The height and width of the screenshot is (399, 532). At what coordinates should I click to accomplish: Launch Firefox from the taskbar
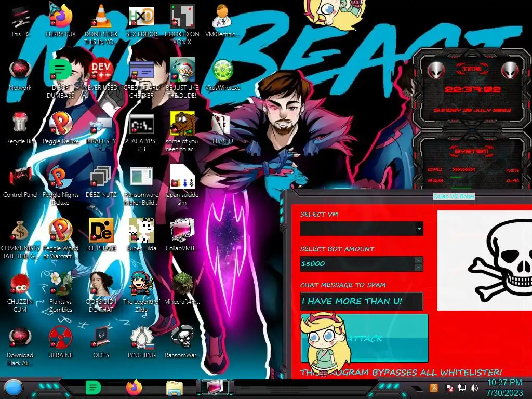[x=135, y=388]
